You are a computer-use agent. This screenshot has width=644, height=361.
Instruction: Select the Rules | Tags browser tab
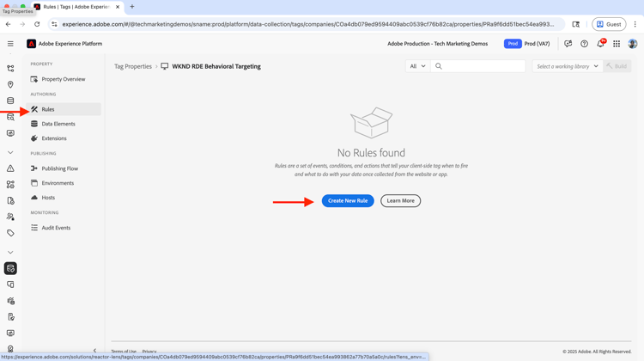pyautogui.click(x=77, y=7)
